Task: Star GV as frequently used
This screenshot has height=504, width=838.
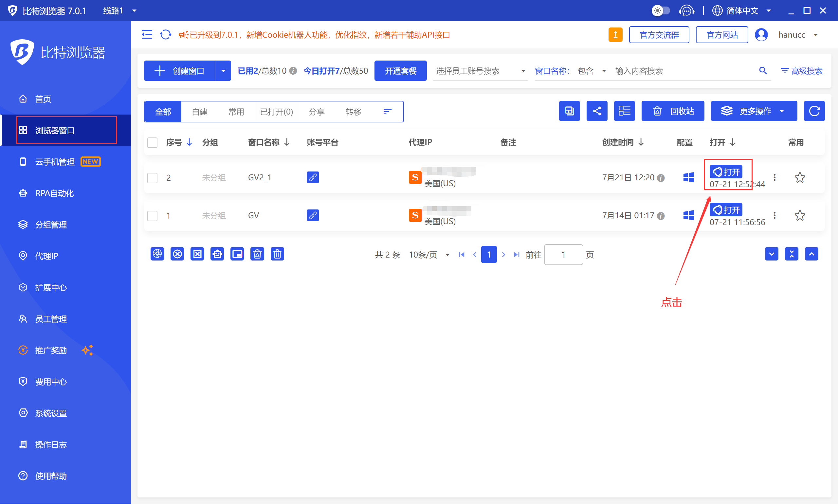Action: point(800,215)
